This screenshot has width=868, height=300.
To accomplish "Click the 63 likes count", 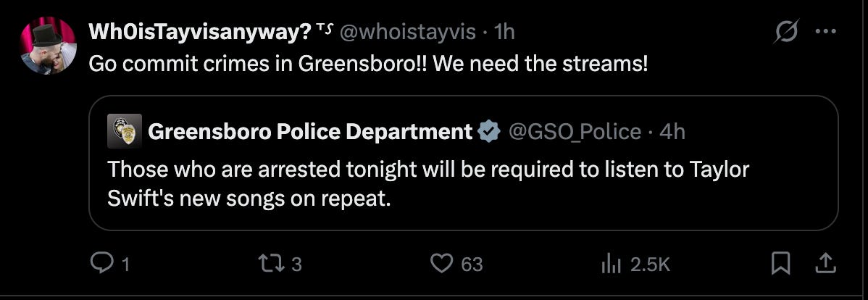I will click(472, 264).
